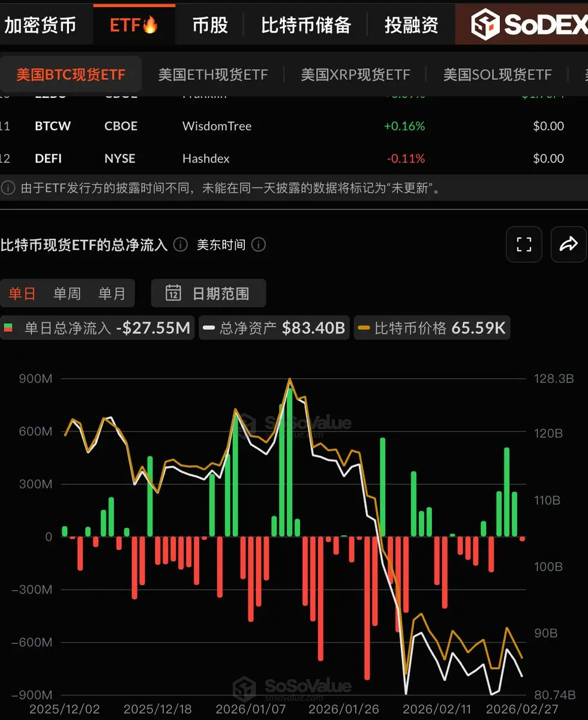Click the 美东时间 timezone label
This screenshot has width=588, height=720.
tap(221, 244)
